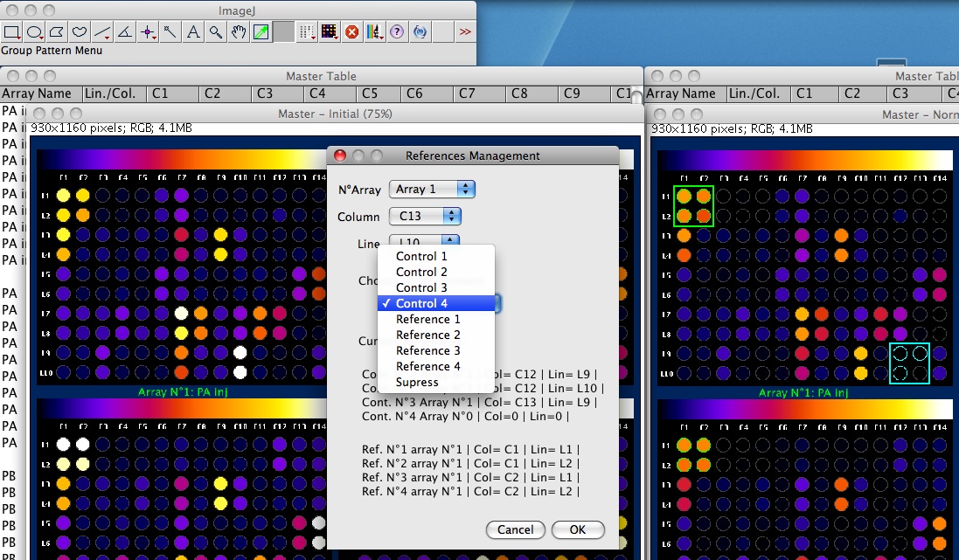The height and width of the screenshot is (560, 959).
Task: Confirm References Management with OK
Action: [x=578, y=529]
